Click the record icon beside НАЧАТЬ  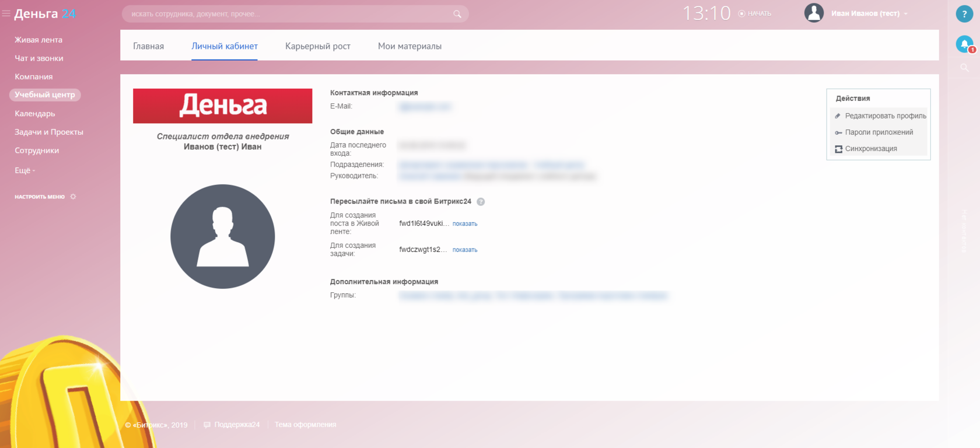[741, 13]
